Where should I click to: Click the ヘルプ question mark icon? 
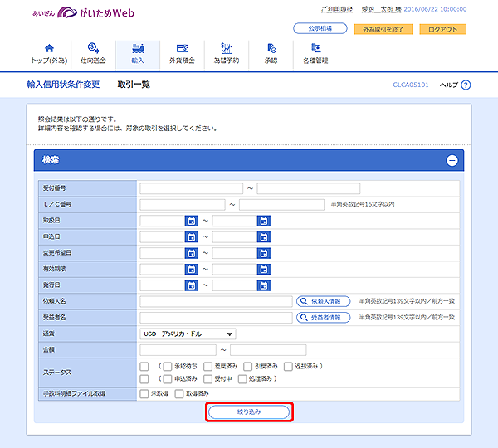click(x=466, y=85)
